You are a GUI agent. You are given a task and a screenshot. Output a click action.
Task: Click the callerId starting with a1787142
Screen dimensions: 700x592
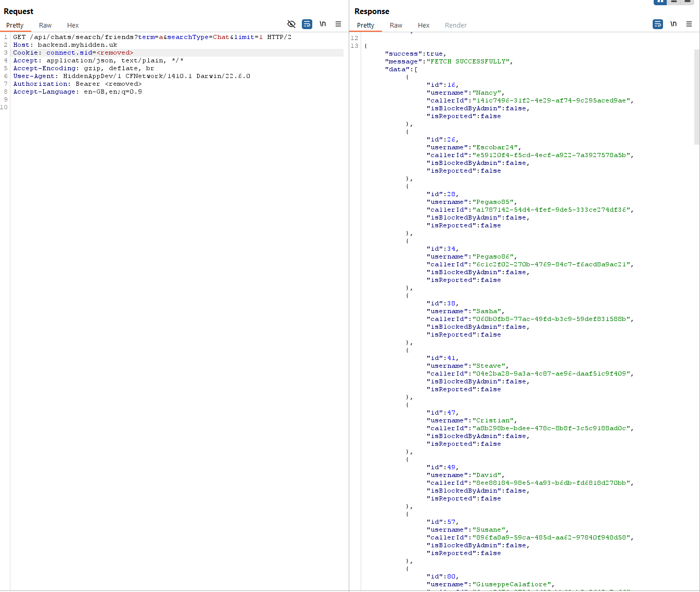click(x=530, y=210)
